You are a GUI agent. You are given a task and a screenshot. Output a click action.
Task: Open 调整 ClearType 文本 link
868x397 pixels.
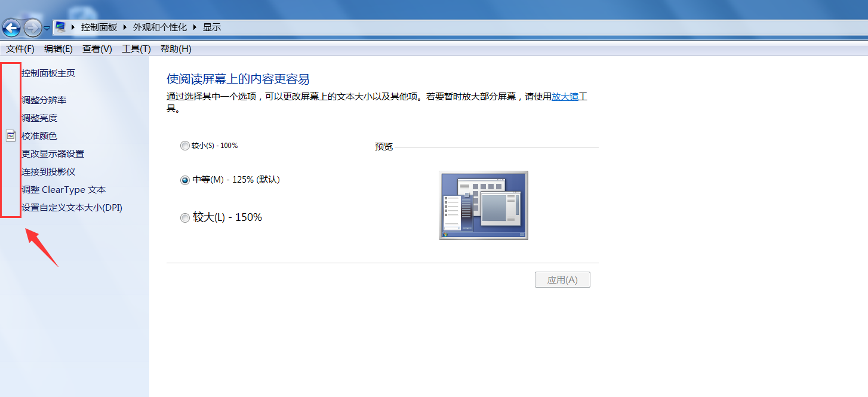point(64,190)
